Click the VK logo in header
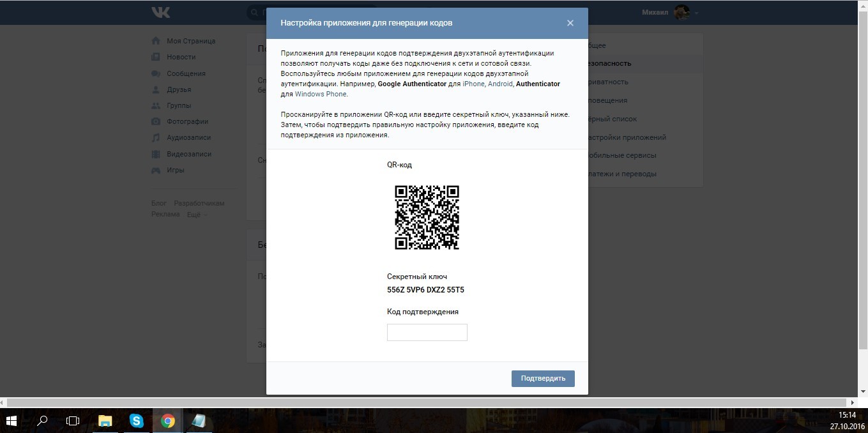Viewport: 868px width, 433px height. click(x=160, y=12)
